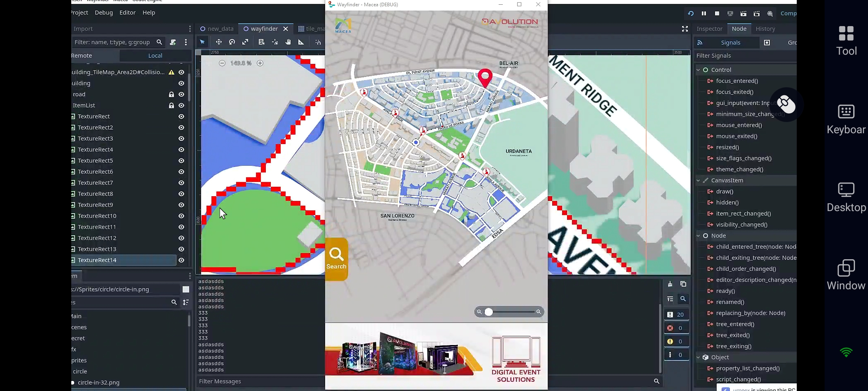Toggle visibility of TextureRect14
Viewport: 868px width, 391px height.
coord(181,260)
